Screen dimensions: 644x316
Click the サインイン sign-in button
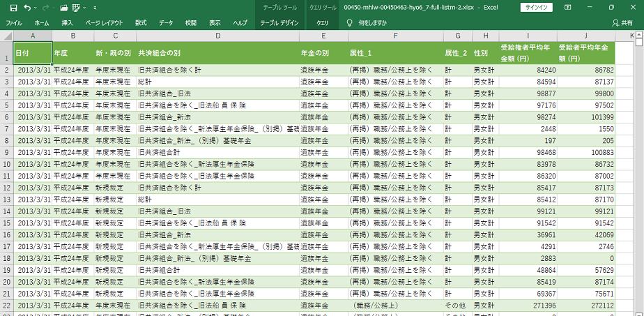(x=537, y=8)
